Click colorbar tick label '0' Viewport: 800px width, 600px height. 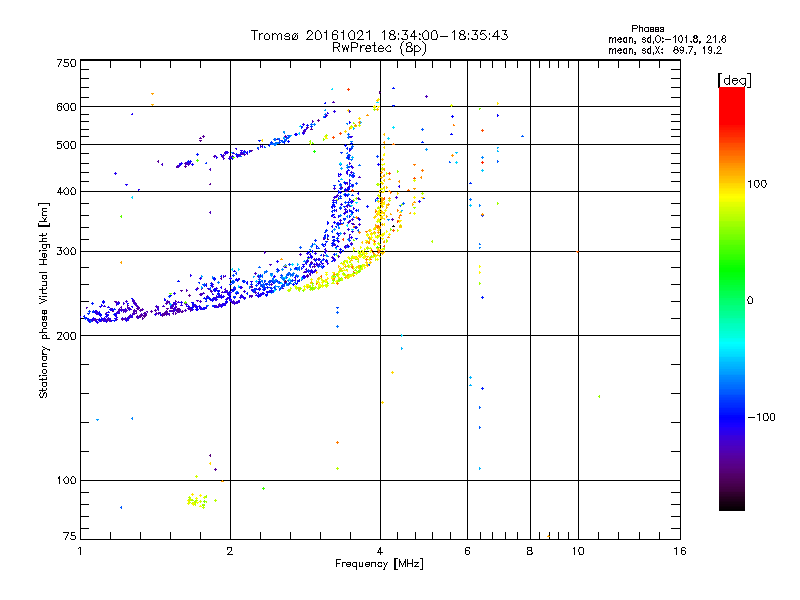tap(750, 301)
